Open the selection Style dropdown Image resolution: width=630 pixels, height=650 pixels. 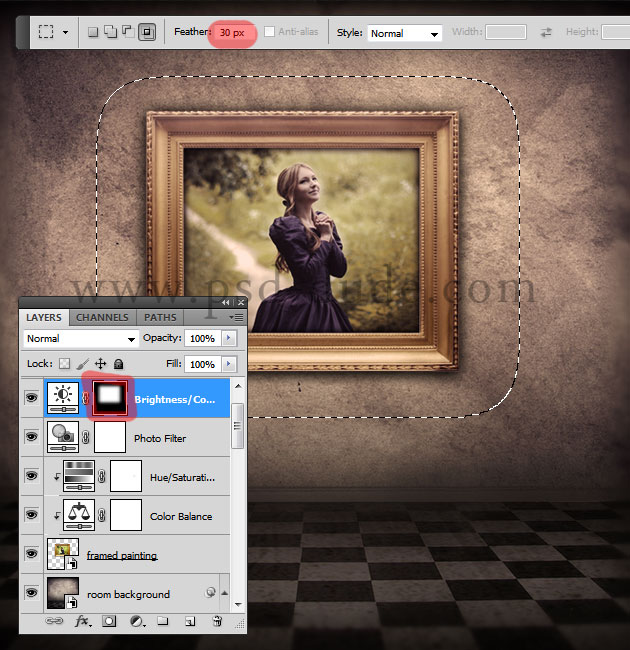coord(404,33)
